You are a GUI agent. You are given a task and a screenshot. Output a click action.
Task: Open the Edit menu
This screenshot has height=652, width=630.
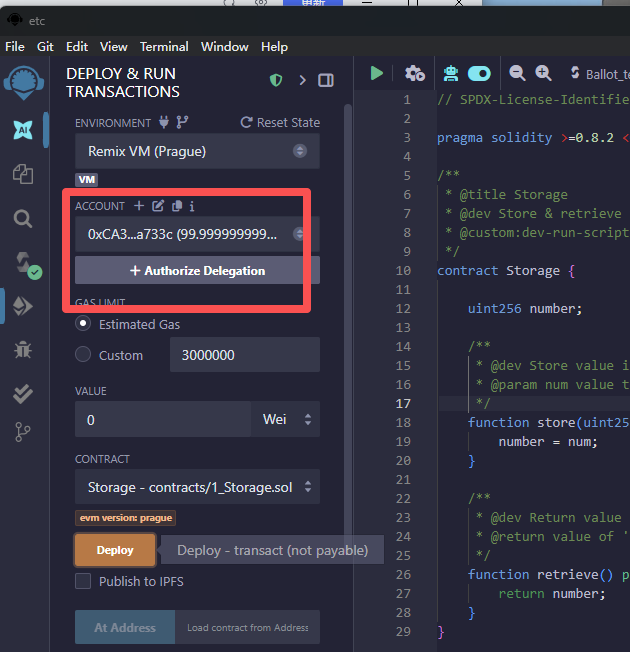click(x=77, y=47)
